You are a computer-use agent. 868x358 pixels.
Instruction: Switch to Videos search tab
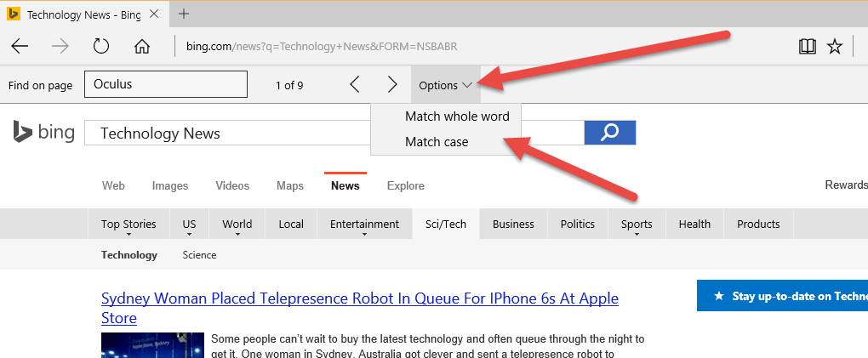coord(232,186)
